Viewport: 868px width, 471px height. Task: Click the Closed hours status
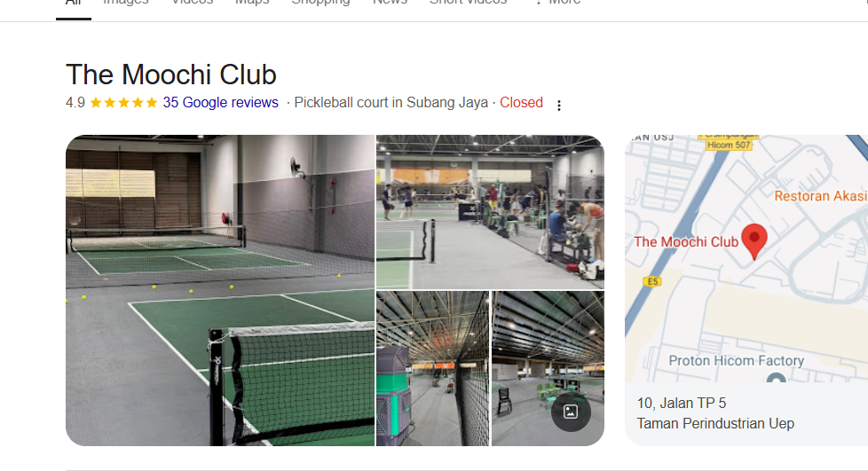(x=521, y=102)
